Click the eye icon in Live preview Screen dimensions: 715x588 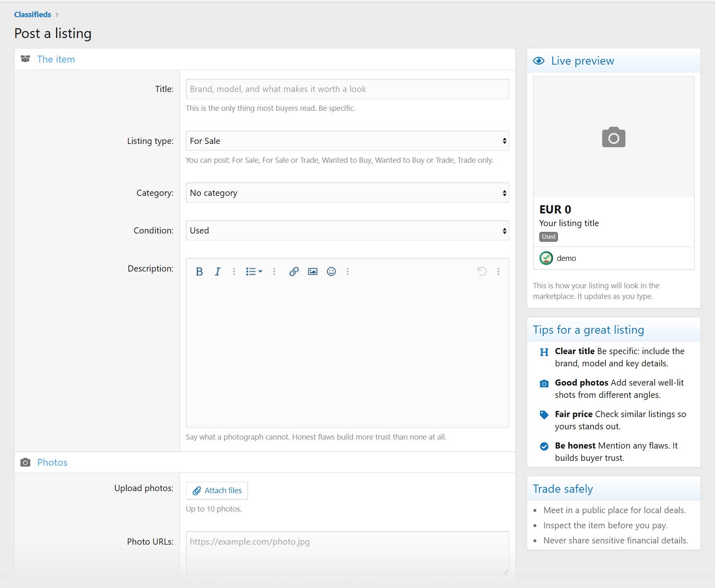click(x=539, y=61)
